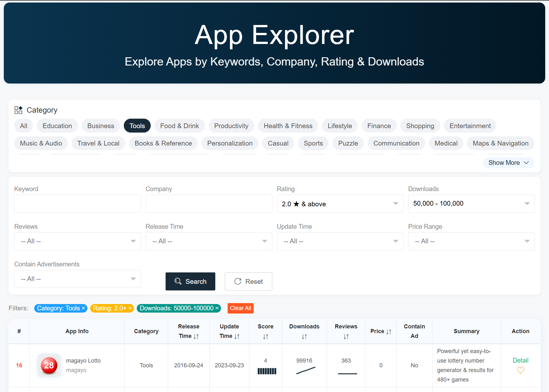Remove the Category: Tools filter via its x

[x=83, y=308]
